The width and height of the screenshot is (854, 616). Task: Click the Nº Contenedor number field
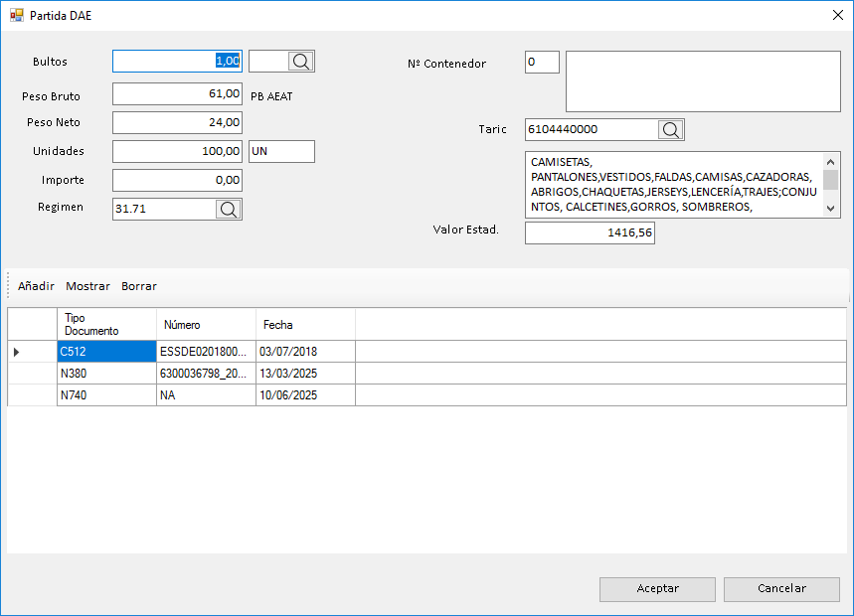coord(542,63)
